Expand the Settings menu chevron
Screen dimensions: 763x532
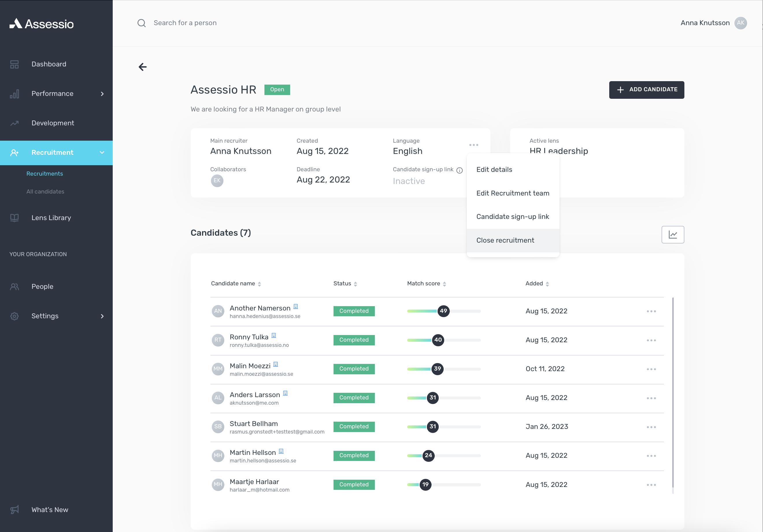[x=102, y=316]
